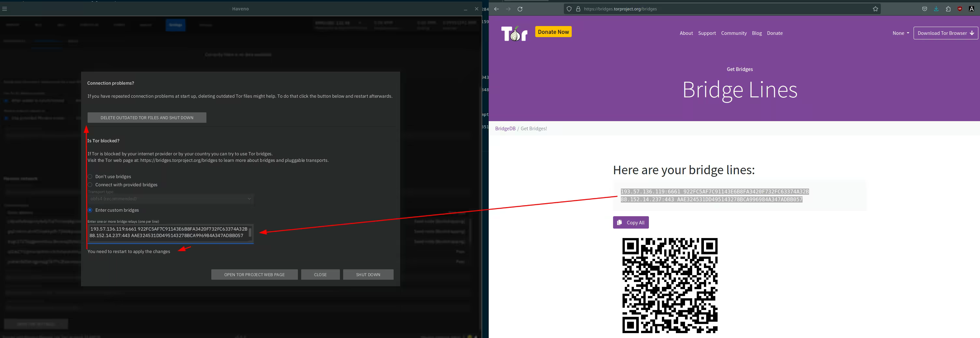Open the Firefox downloads panel
This screenshot has width=980, height=338.
936,9
